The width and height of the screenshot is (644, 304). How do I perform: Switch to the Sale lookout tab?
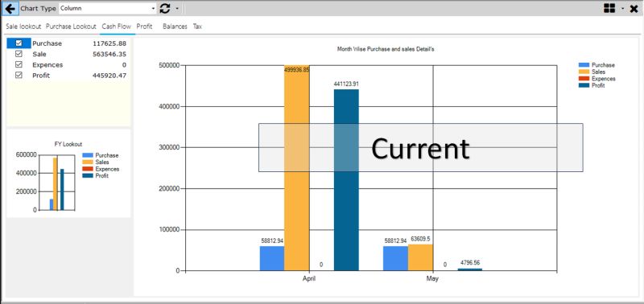(23, 27)
